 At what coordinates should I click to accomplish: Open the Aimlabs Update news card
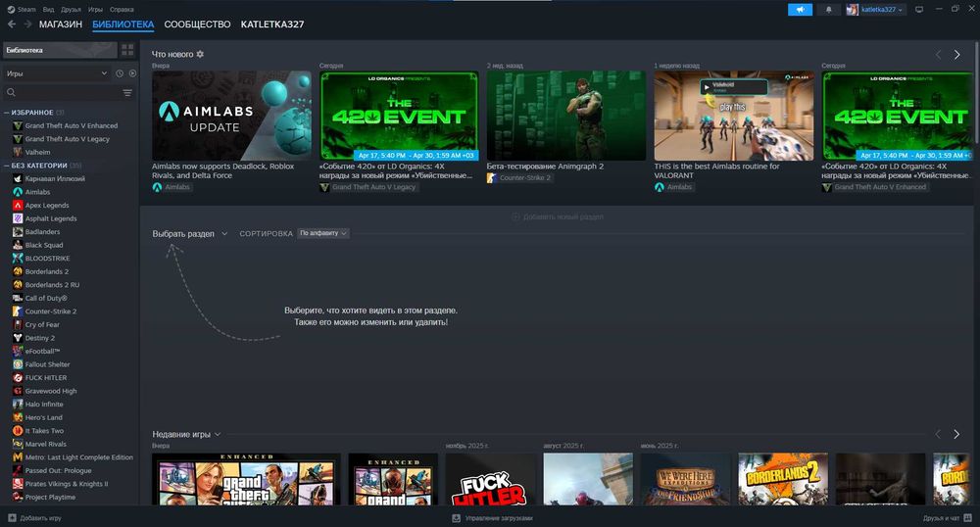(231, 116)
